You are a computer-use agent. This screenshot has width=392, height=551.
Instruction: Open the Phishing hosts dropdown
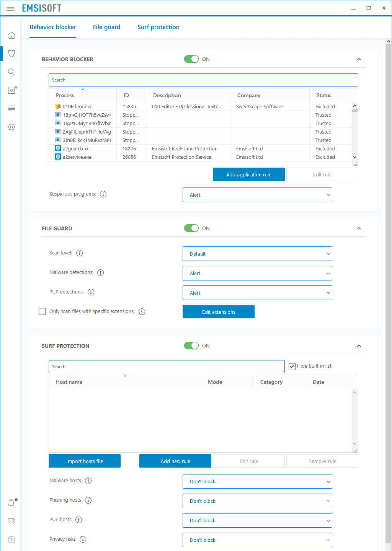[x=257, y=501]
